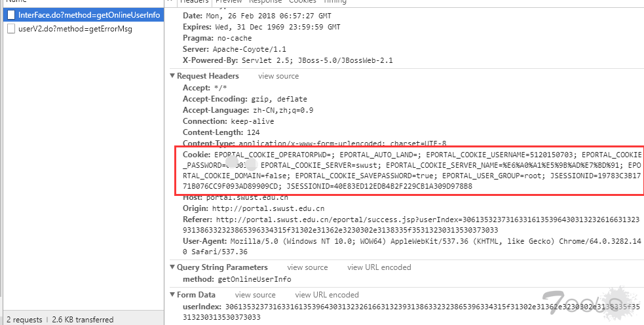Click the file icon beside InterFace.do request

(11, 15)
